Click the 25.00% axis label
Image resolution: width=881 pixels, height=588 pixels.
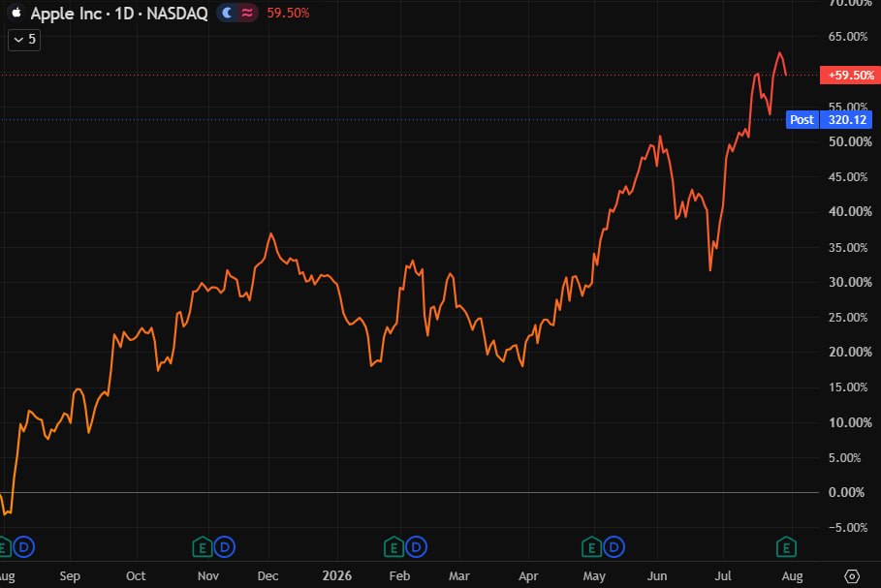[848, 318]
